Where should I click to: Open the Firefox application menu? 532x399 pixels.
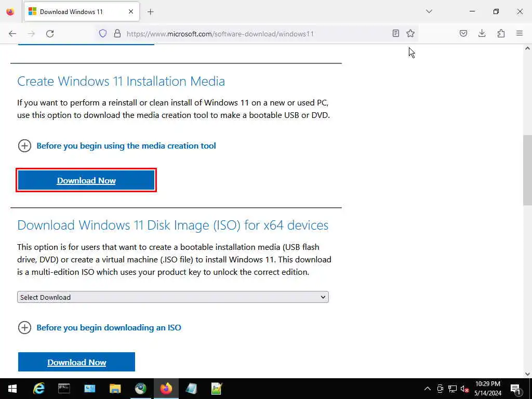[x=520, y=33]
